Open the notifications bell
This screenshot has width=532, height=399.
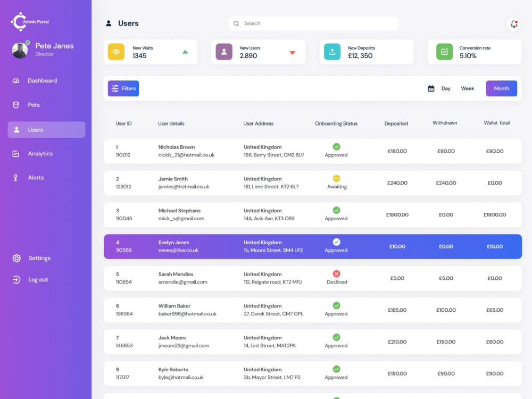point(514,24)
